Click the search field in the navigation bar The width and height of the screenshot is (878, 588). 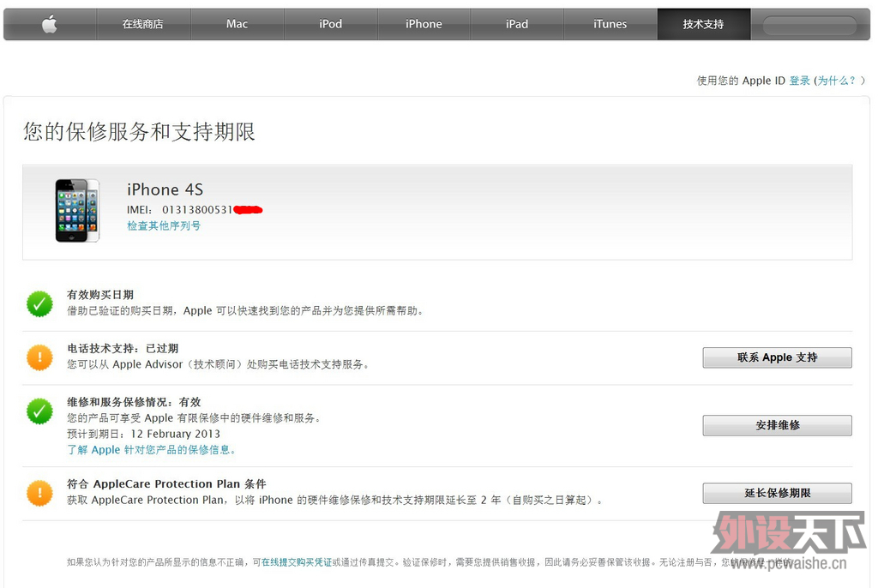click(x=809, y=25)
